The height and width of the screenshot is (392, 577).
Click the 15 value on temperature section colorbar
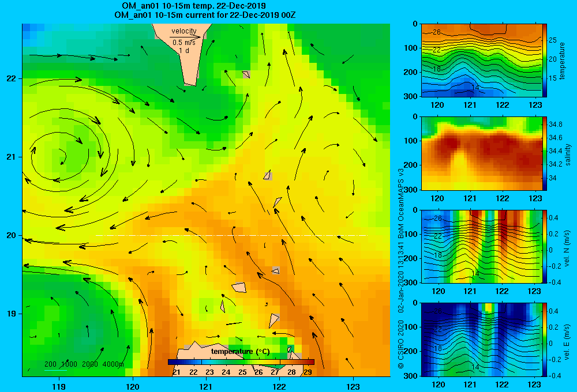tap(553, 78)
